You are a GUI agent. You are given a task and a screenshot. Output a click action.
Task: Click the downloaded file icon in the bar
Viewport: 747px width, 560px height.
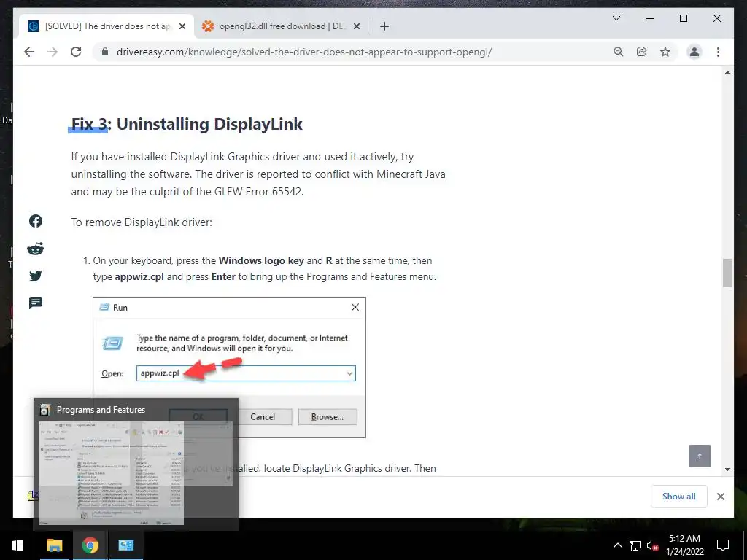(x=32, y=496)
